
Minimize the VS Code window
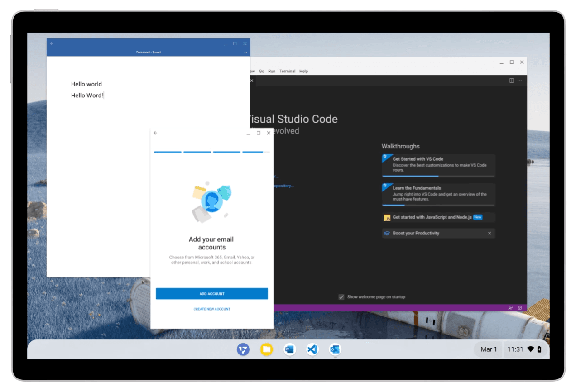[x=501, y=62]
